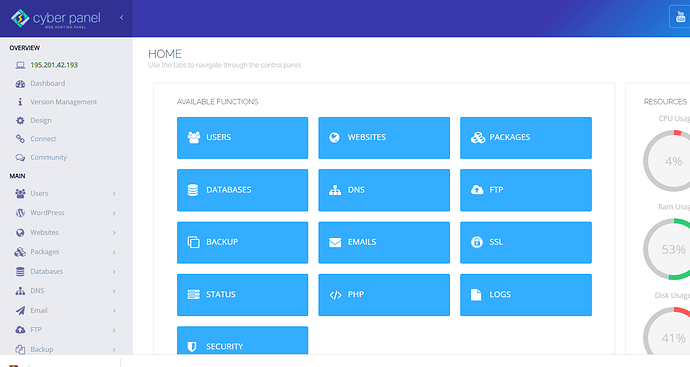Click the WordPress logo icon in sidebar
690x367 pixels.
click(20, 213)
